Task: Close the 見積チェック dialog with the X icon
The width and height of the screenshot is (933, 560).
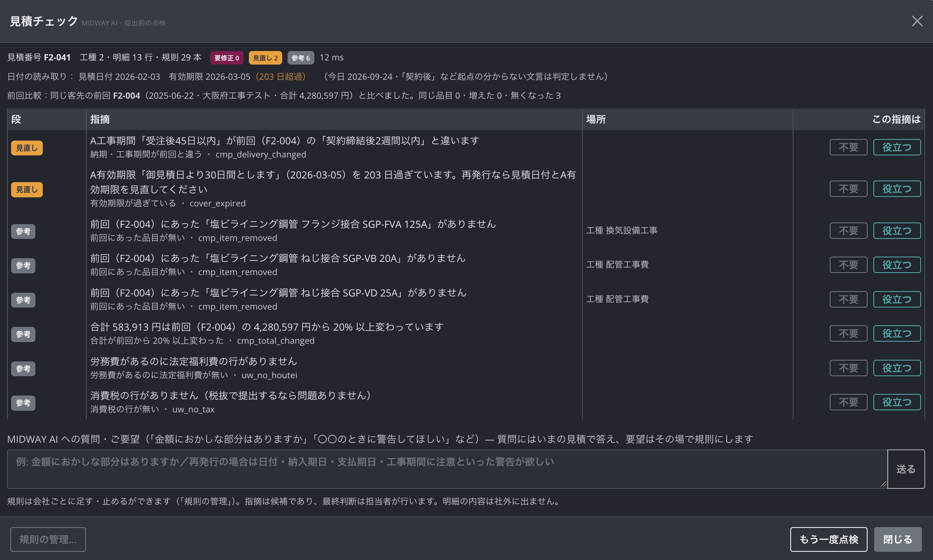Action: point(917,21)
